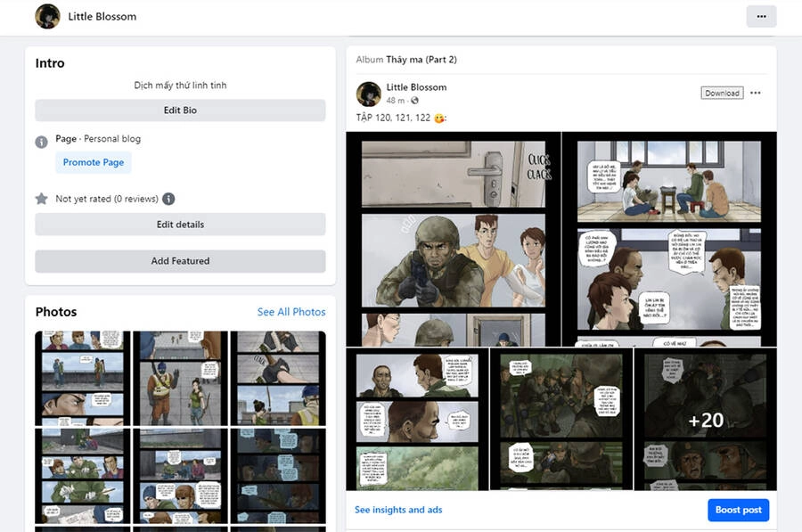Open the See All Photos link
This screenshot has height=532, width=802.
291,312
